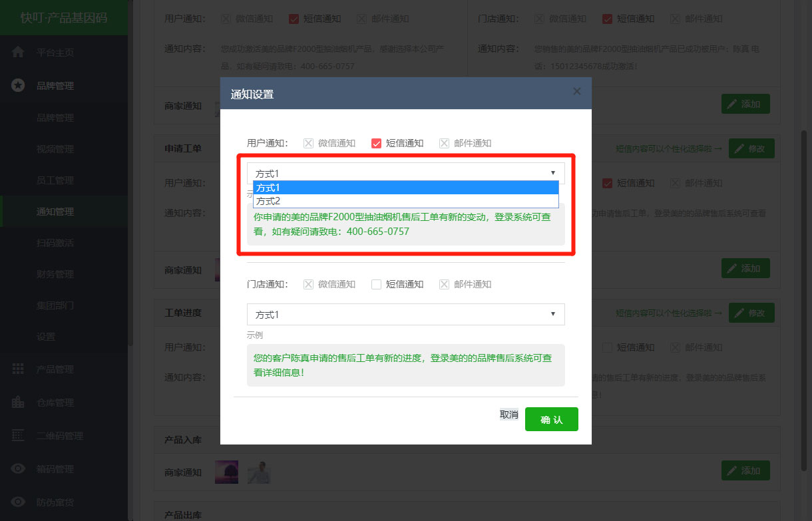Screen dimensions: 812x521
Task: Click 添加 button in 产品入库 section
Action: (x=745, y=471)
